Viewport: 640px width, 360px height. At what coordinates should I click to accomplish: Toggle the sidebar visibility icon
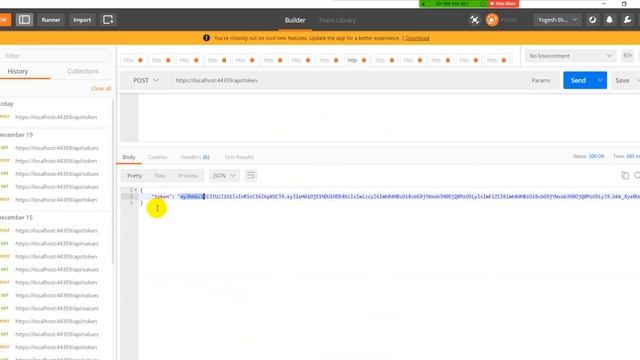click(24, 20)
